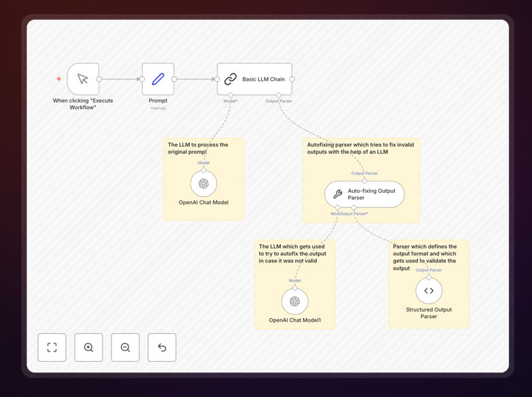532x397 pixels.
Task: Open the Auto-fixing Output Parser wrench node
Action: click(364, 194)
